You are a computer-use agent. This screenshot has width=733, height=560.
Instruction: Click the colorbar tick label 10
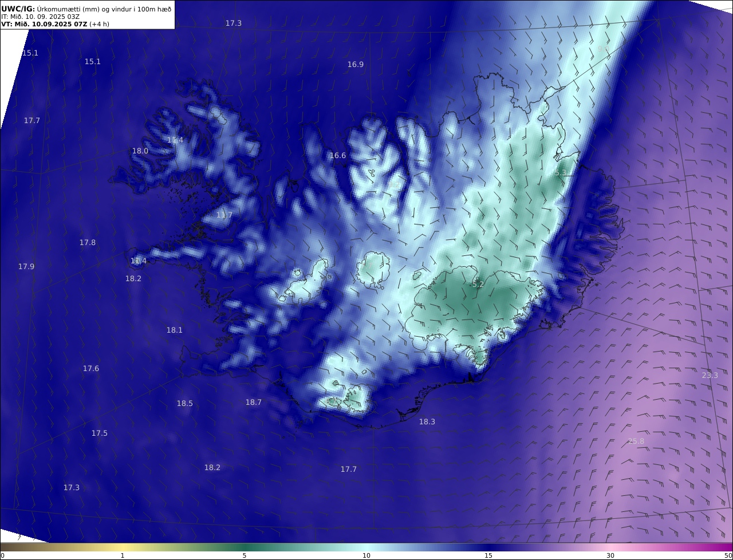[366, 555]
